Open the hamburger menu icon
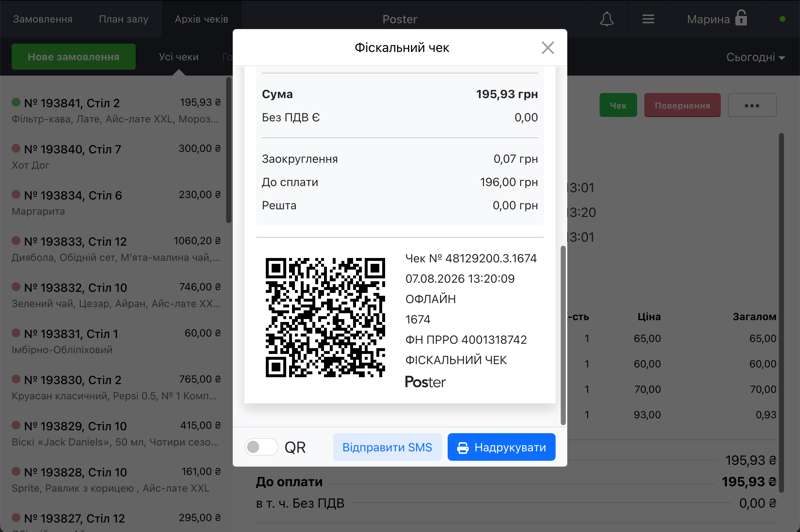800x532 pixels. [648, 19]
